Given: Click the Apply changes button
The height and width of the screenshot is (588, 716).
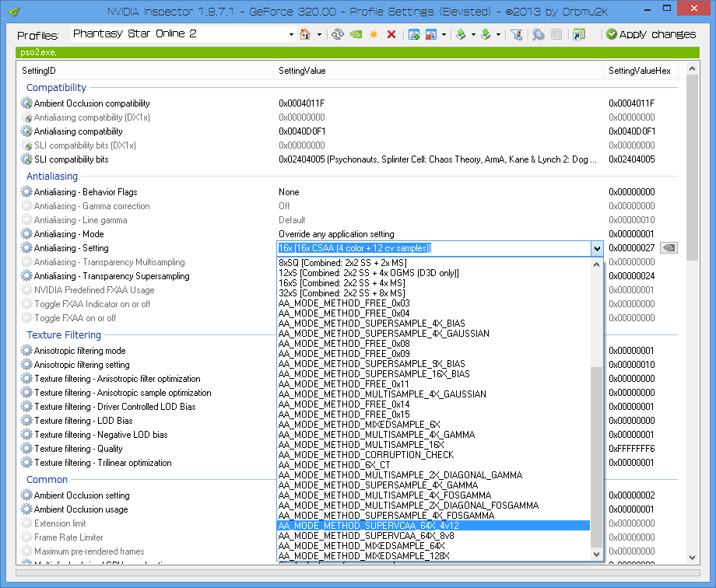Looking at the screenshot, I should click(651, 34).
